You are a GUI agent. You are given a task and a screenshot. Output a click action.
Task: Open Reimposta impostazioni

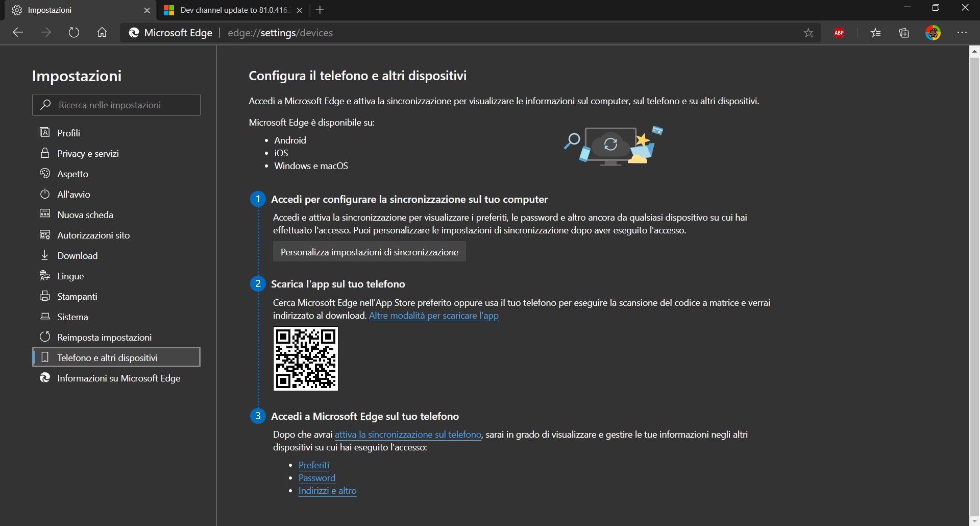[116, 337]
